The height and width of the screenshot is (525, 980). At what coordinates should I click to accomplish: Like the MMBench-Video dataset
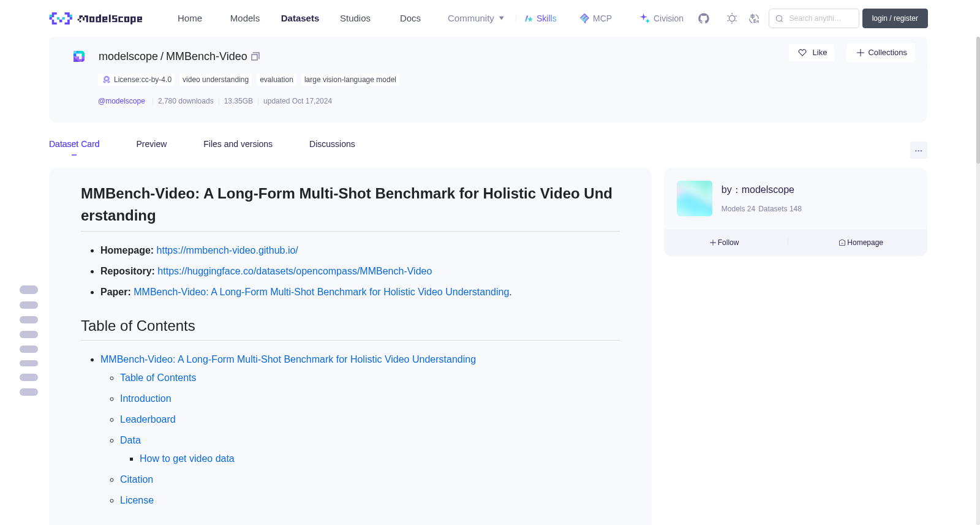812,53
